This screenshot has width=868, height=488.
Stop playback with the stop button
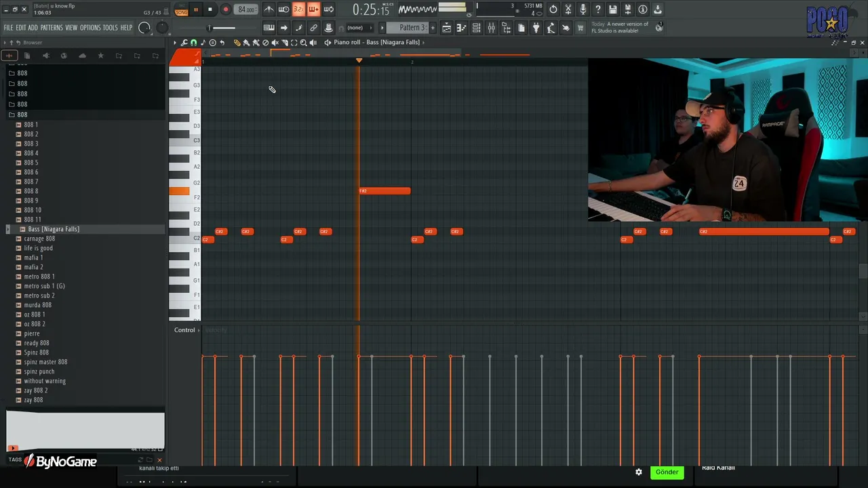point(210,9)
